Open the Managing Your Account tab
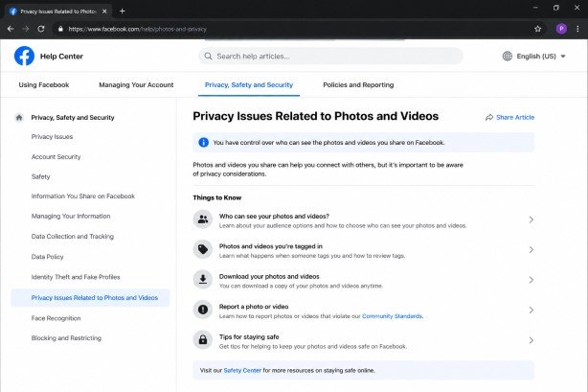 [x=136, y=85]
